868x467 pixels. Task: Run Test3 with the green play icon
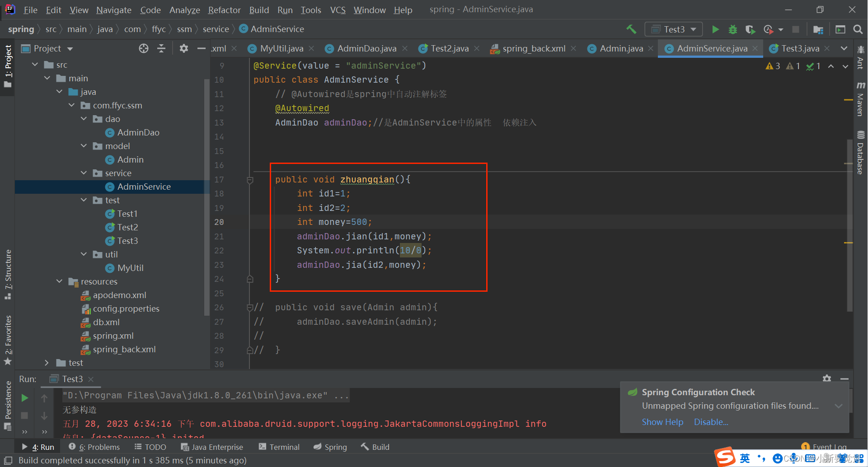pos(715,29)
